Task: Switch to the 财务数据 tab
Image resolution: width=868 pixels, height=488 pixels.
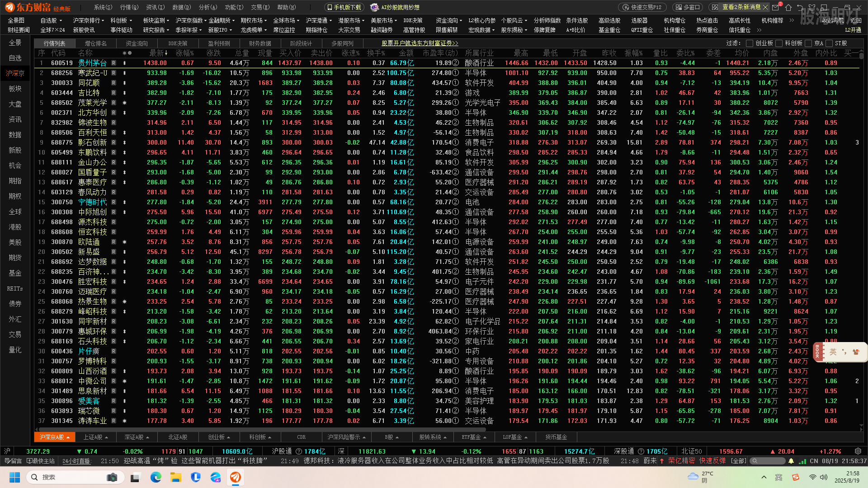Action: click(260, 43)
